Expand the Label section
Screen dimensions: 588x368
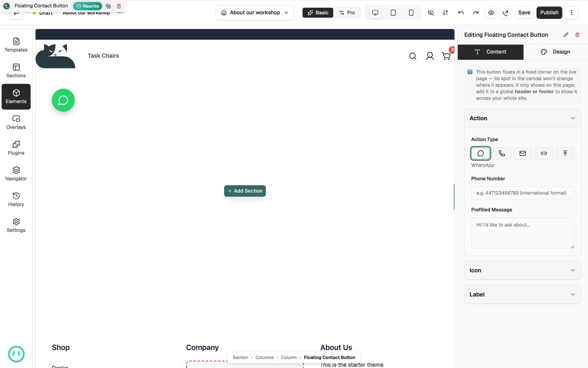point(523,295)
